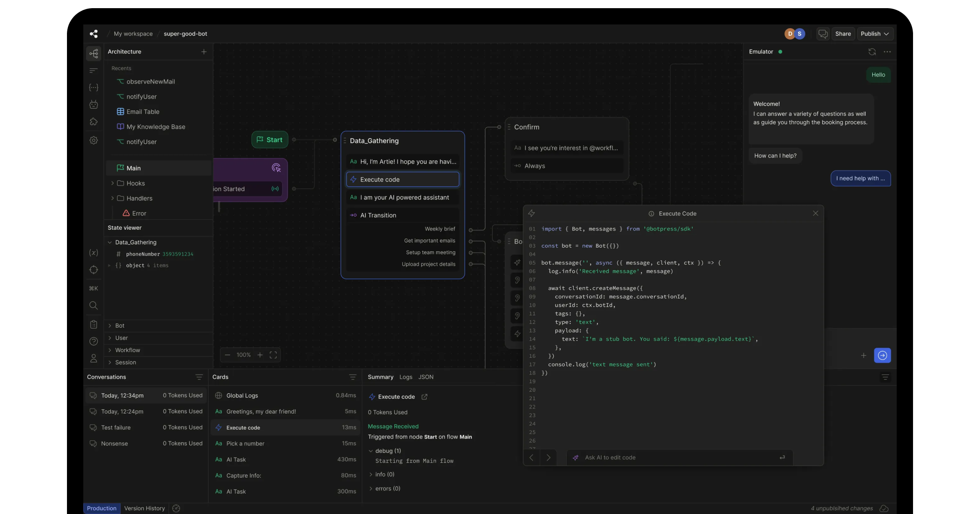Screen dimensions: 980x514
Task: Open the search magnifier in the left sidebar
Action: pyautogui.click(x=94, y=306)
